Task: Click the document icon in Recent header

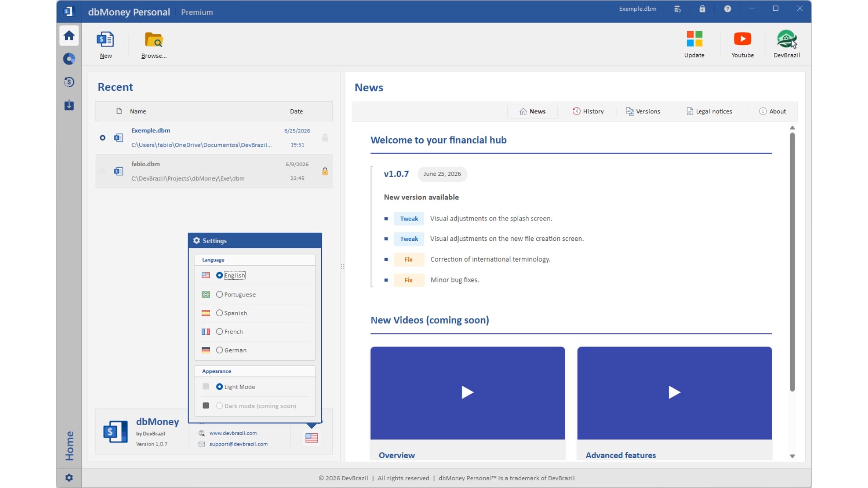Action: pyautogui.click(x=119, y=111)
